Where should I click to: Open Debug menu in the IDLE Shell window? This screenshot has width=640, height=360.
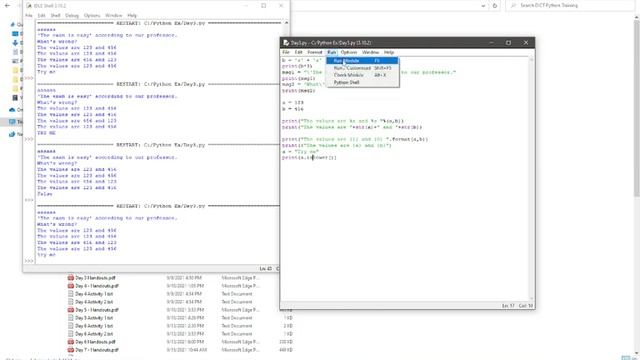pyautogui.click(x=72, y=16)
